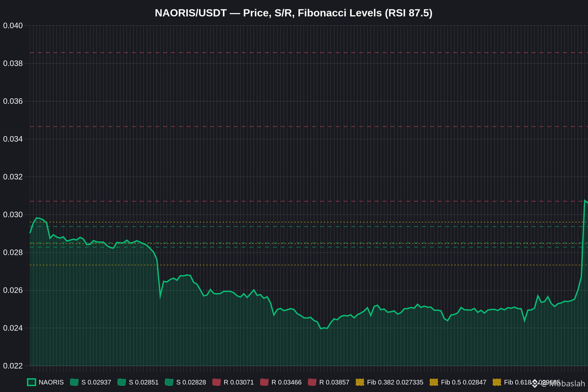Click the chart title text
The width and height of the screenshot is (588, 392).
click(x=294, y=13)
